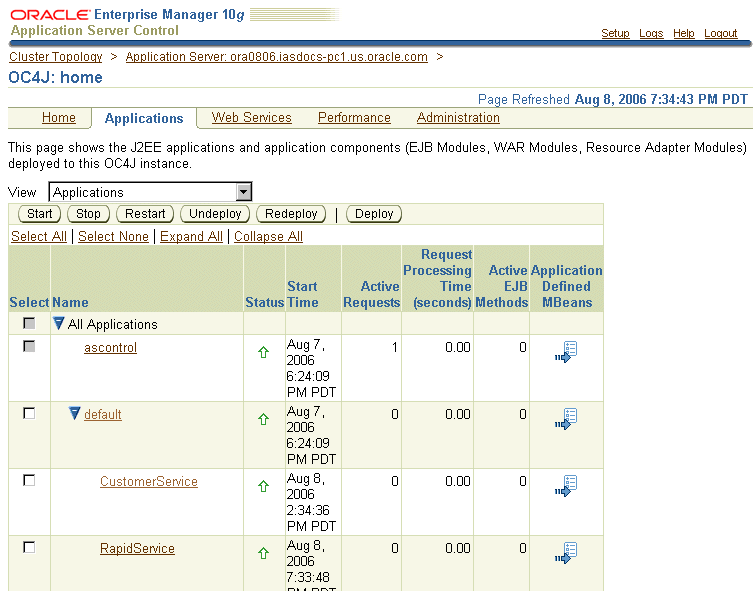Viewport: 753px width, 591px height.
Task: Tick the ascontrol row checkbox
Action: tap(29, 346)
